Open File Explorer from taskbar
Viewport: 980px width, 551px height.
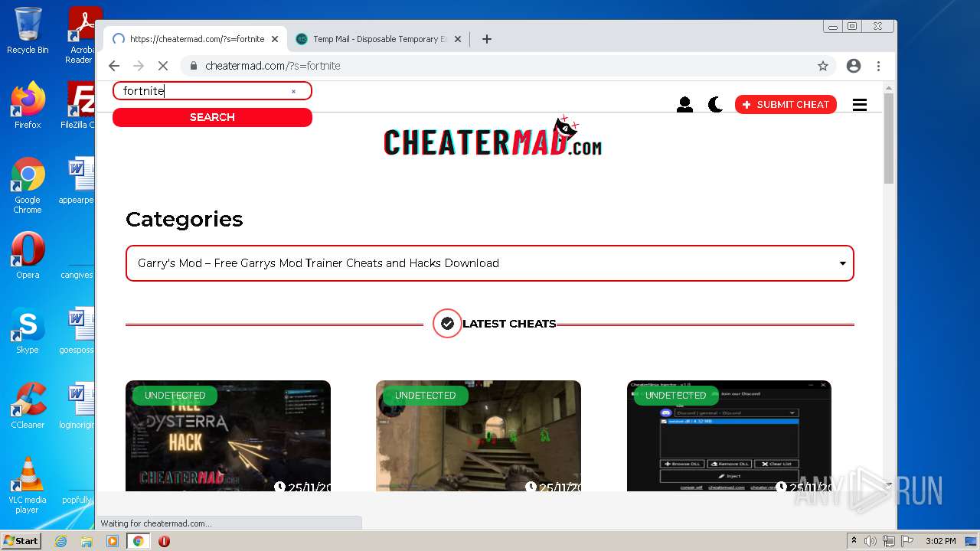pos(87,541)
